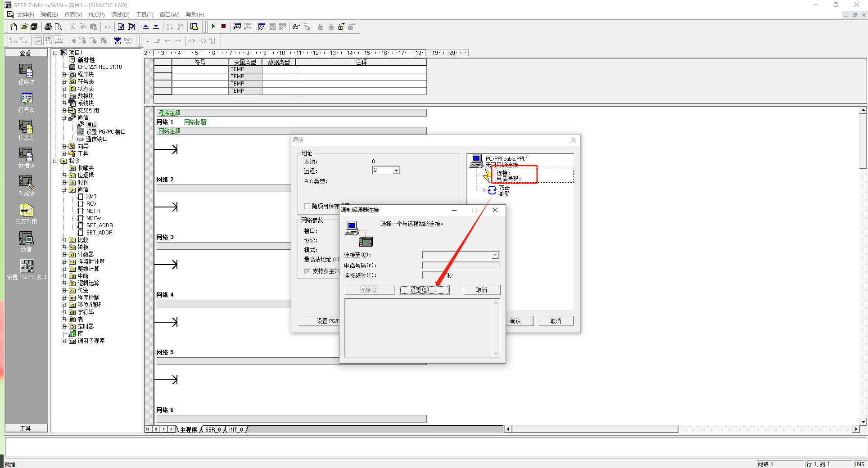Image resolution: width=868 pixels, height=468 pixels.
Task: Click the glasses single-read icon
Action: coord(296,27)
